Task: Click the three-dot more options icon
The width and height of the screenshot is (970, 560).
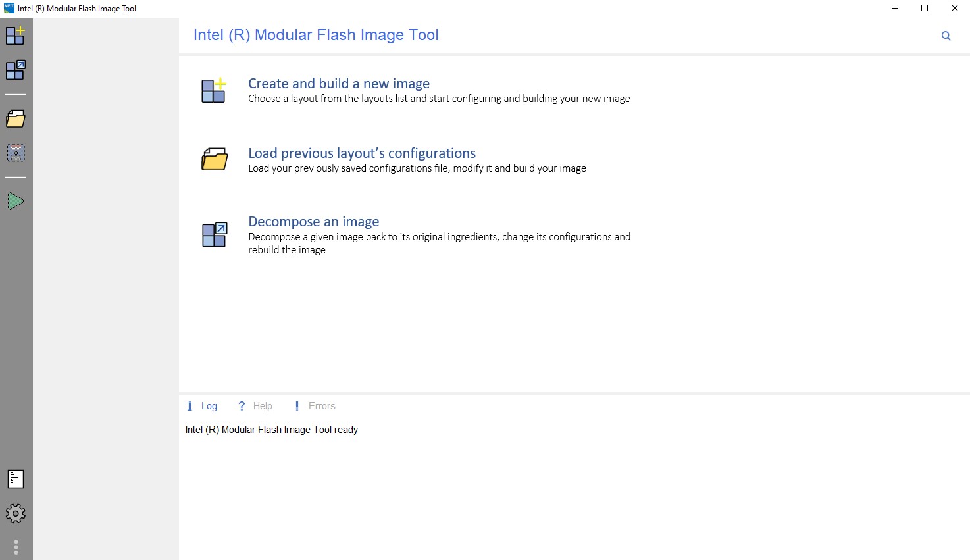Action: pos(16,547)
